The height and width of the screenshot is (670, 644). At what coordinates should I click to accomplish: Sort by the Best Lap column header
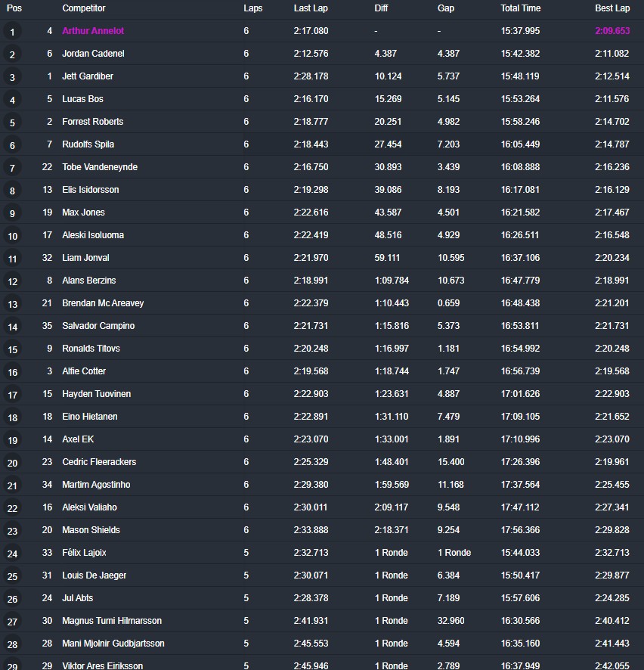[x=611, y=8]
